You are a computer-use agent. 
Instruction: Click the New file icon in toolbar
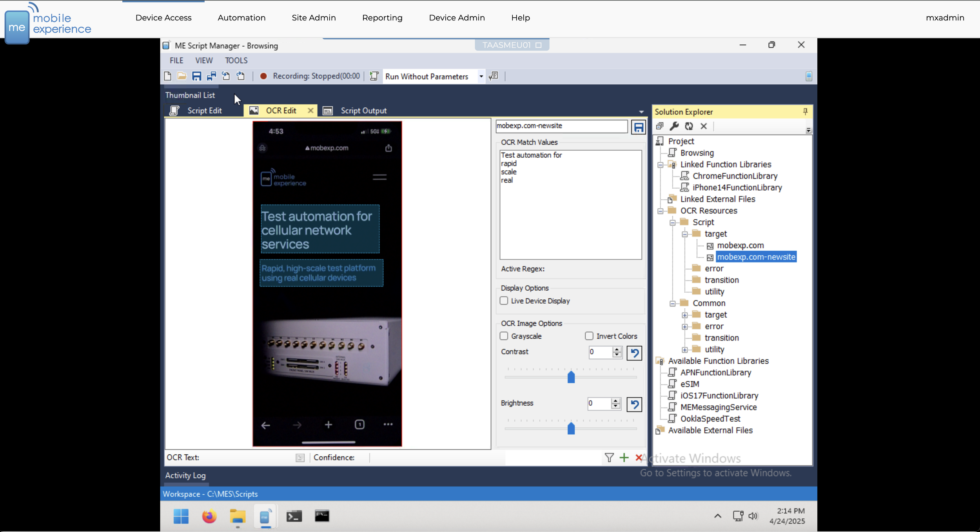[x=168, y=76]
